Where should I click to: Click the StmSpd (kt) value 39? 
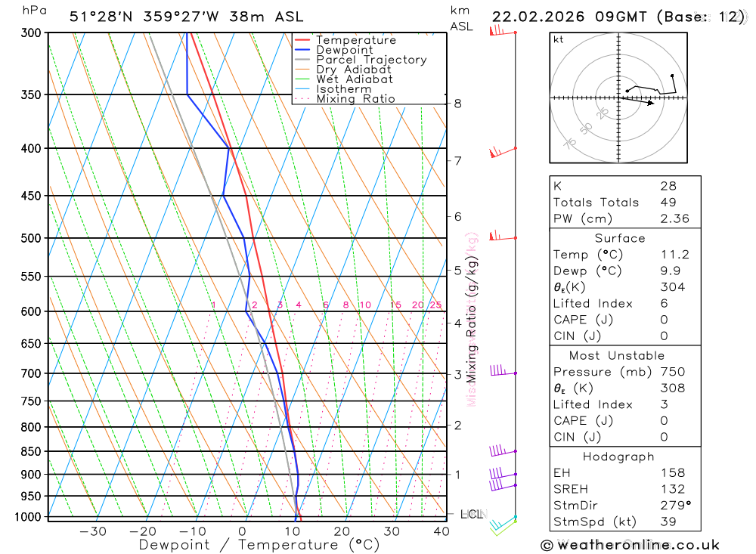coord(668,522)
